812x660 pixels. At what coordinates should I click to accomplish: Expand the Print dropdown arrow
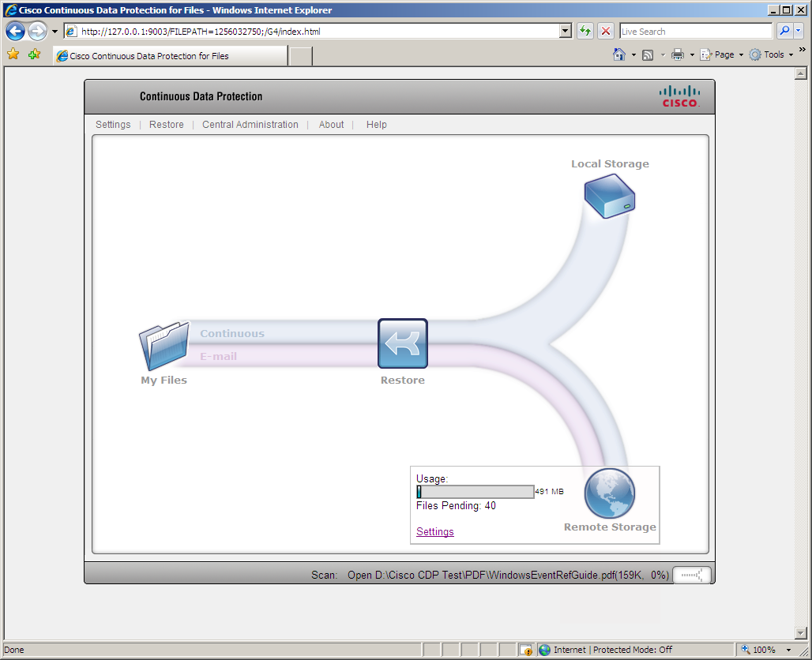pyautogui.click(x=692, y=55)
